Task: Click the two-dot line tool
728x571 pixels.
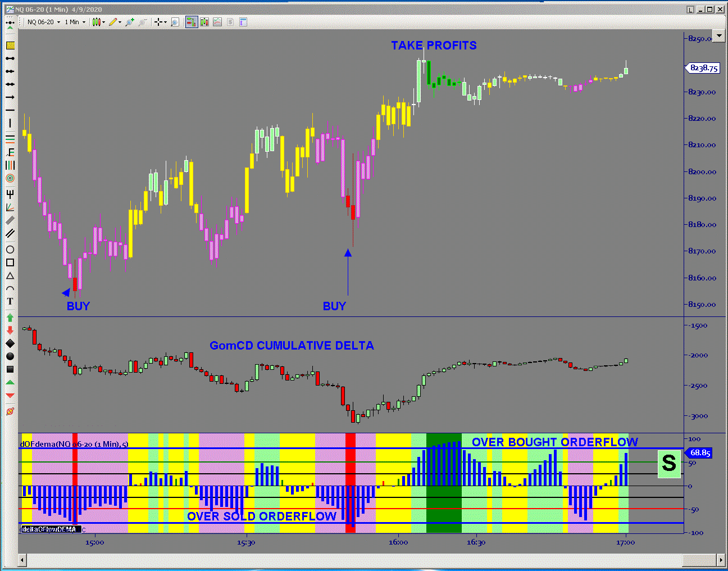Action: (x=10, y=58)
